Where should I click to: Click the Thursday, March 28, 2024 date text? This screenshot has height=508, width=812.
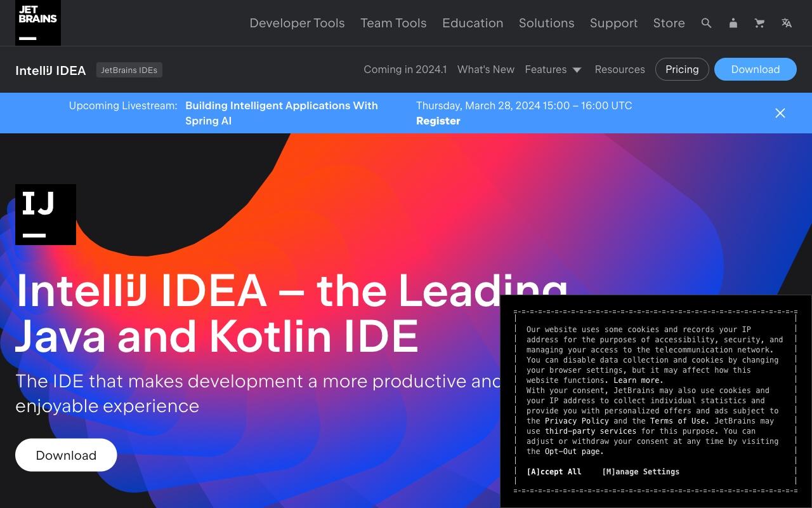(x=524, y=105)
